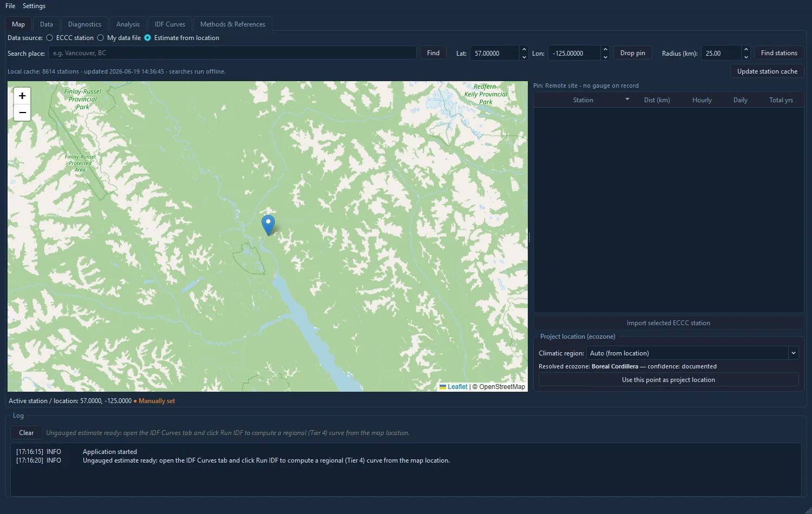This screenshot has width=812, height=514.
Task: Click the Lon value field
Action: (x=574, y=53)
